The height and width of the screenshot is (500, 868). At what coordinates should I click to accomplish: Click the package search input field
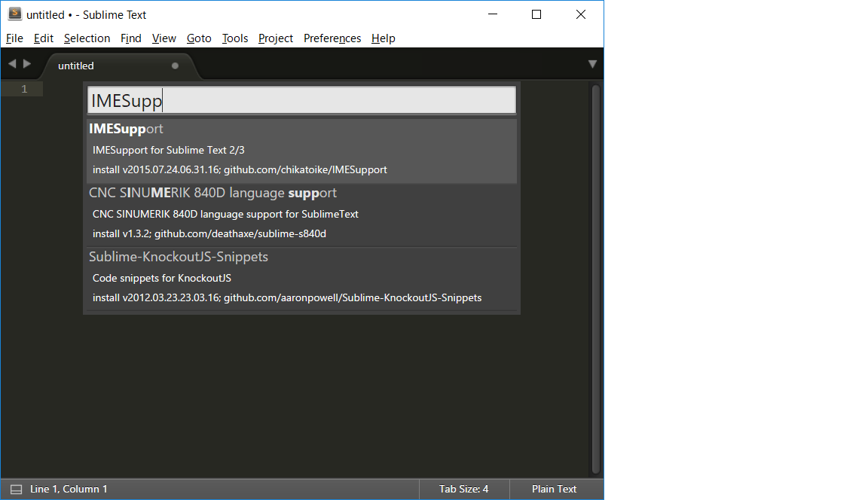(301, 99)
